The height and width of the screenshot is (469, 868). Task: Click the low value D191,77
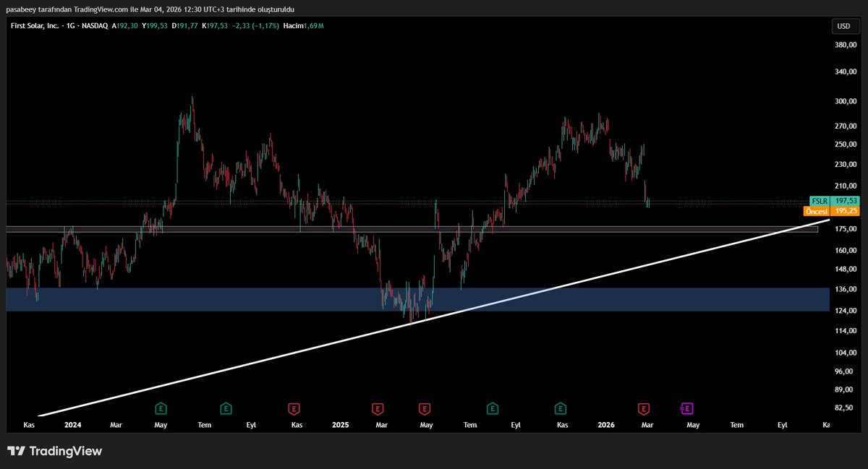(186, 26)
